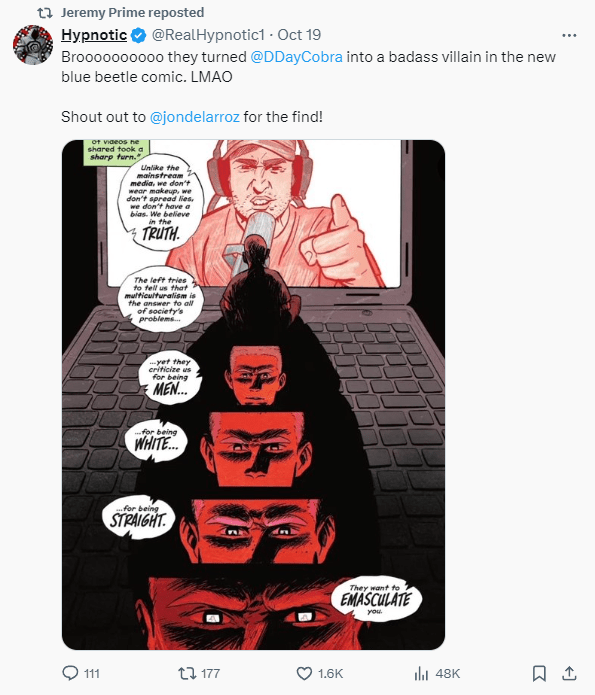Click the 48K views count
Image resolution: width=595 pixels, height=695 pixels.
[447, 674]
